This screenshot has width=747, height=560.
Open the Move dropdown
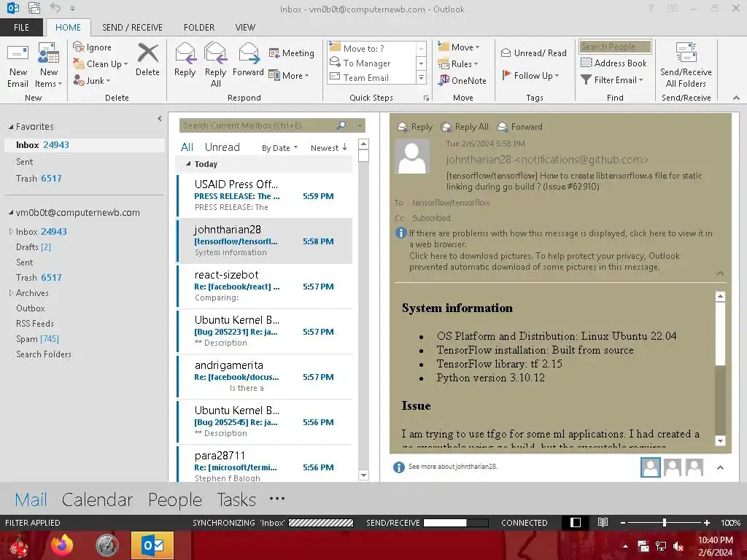pyautogui.click(x=459, y=47)
